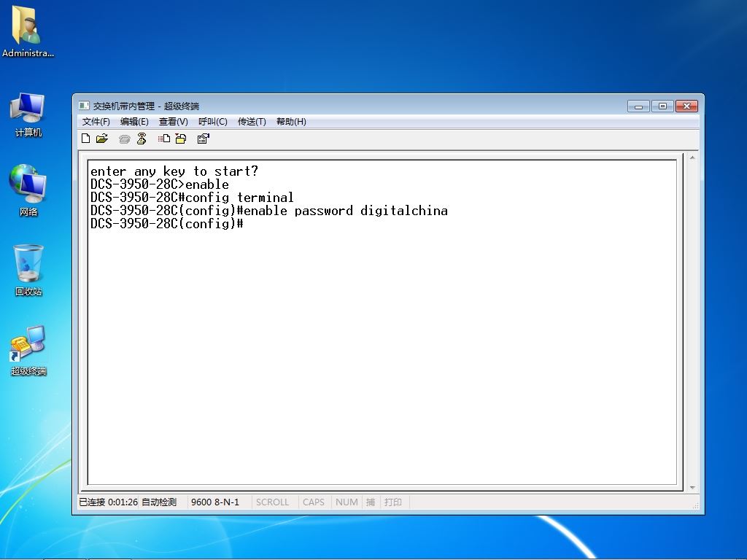Image resolution: width=747 pixels, height=560 pixels.
Task: Select the 网络 desktop icon
Action: point(28,190)
